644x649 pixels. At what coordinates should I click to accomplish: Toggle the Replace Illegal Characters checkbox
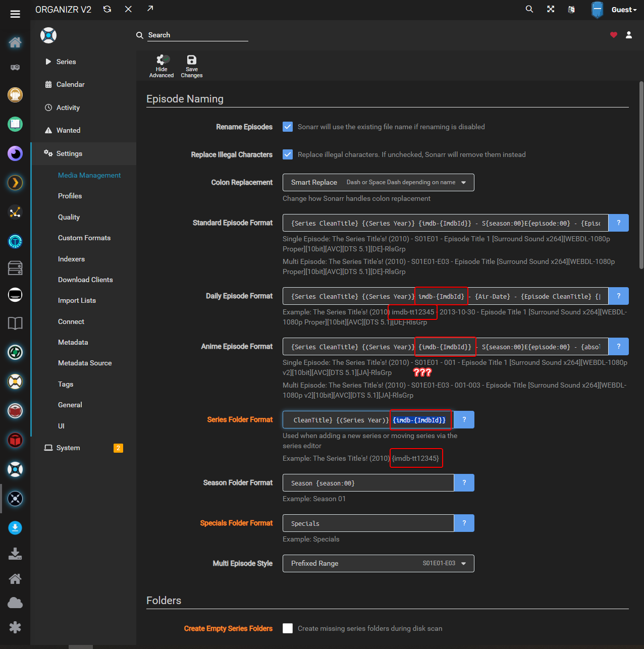pos(288,154)
